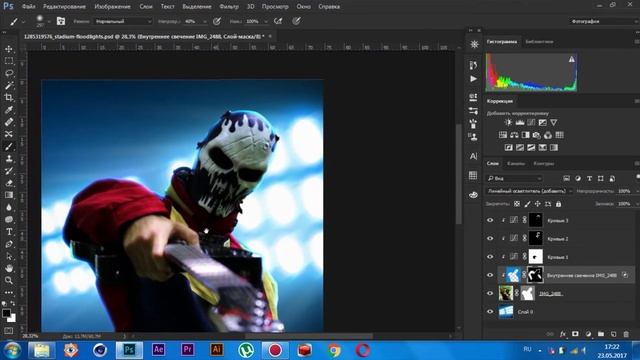Screen dimensions: 640x360
Task: Hide the Внутреннее свечение IMG_2488 layer
Action: click(x=490, y=275)
